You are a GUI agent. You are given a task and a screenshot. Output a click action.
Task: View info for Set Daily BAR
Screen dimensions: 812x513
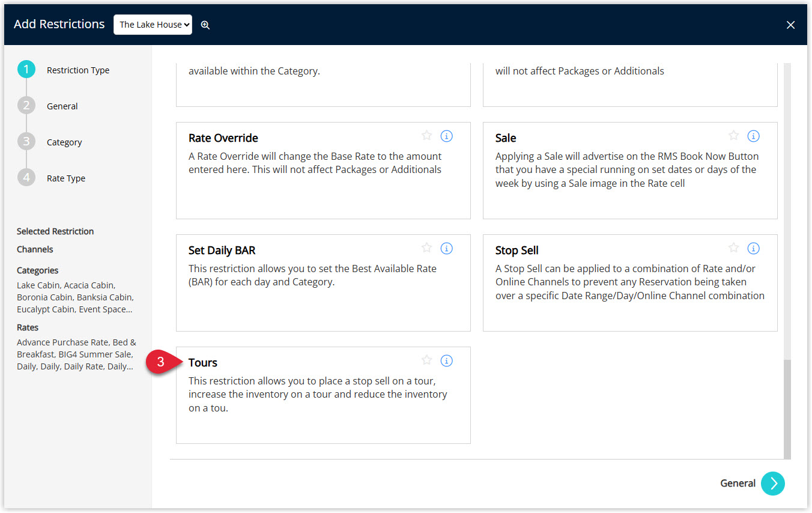(x=446, y=248)
